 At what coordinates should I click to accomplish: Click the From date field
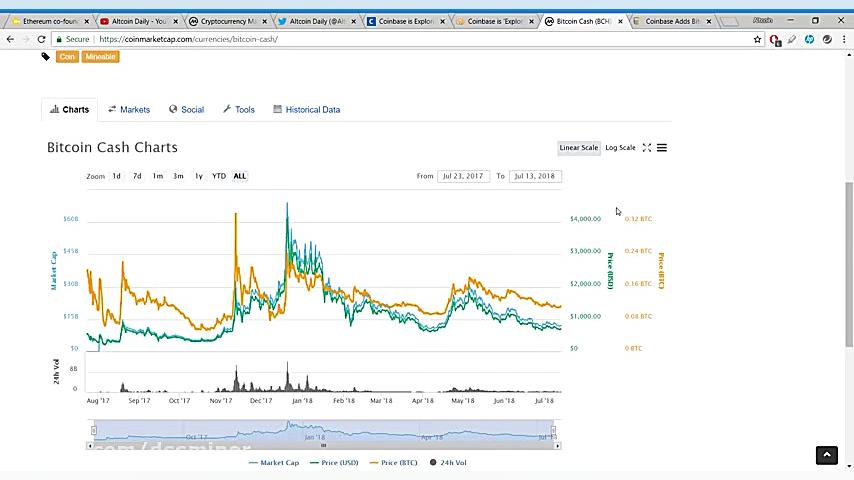(463, 176)
